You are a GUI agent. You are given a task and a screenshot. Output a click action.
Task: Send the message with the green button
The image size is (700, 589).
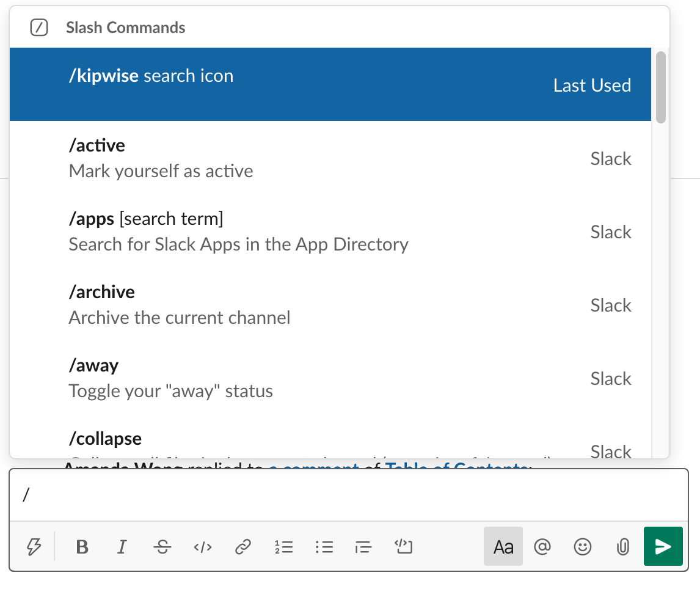[663, 546]
